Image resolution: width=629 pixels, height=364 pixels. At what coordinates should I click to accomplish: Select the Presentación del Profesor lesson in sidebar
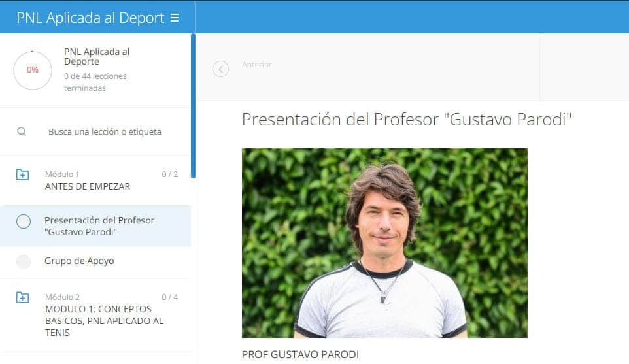tap(99, 226)
